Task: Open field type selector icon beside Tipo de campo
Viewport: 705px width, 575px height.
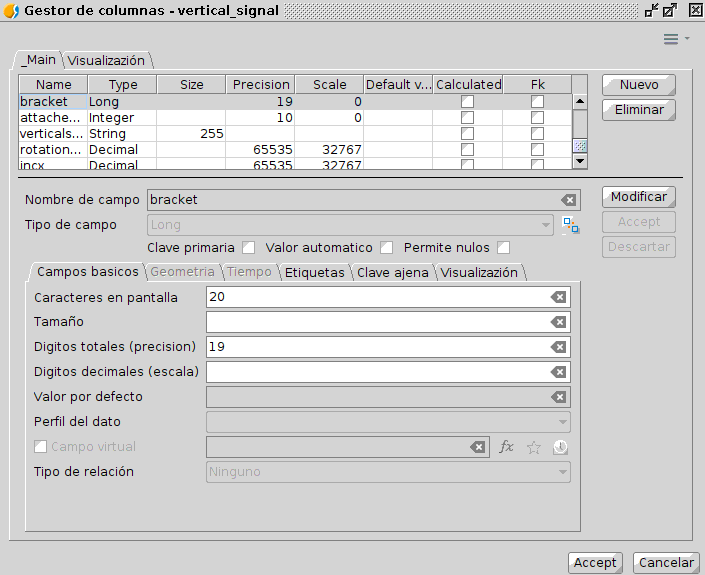Action: pyautogui.click(x=571, y=225)
